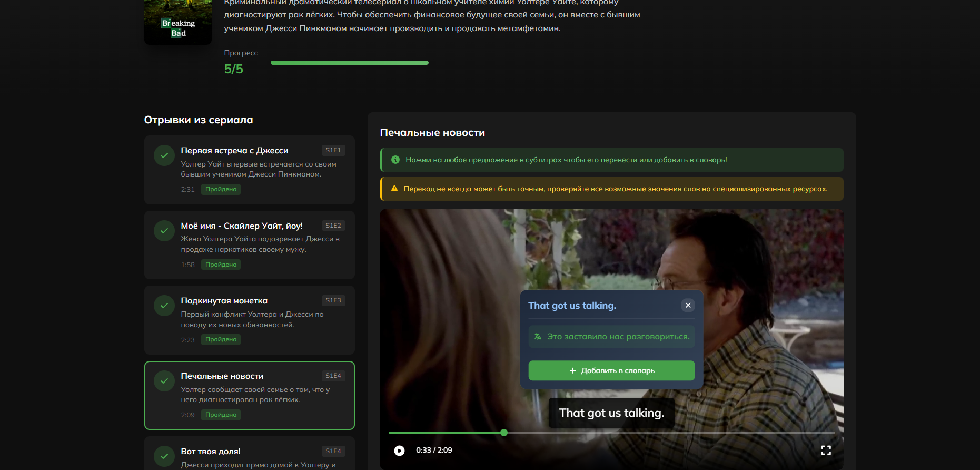Viewport: 980px width, 470px height.
Task: Click checkmark icon of 'Моё имя - Скайлер Уайт'
Action: tap(164, 231)
